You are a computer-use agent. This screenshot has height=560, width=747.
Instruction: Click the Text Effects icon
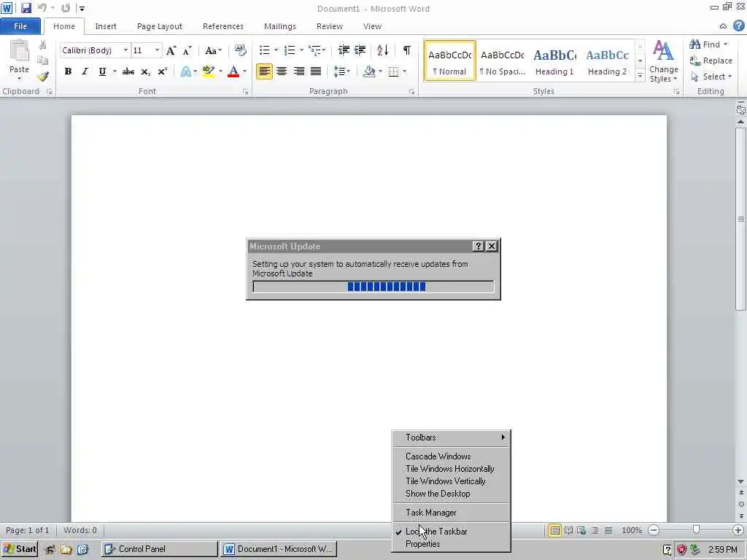tap(186, 71)
